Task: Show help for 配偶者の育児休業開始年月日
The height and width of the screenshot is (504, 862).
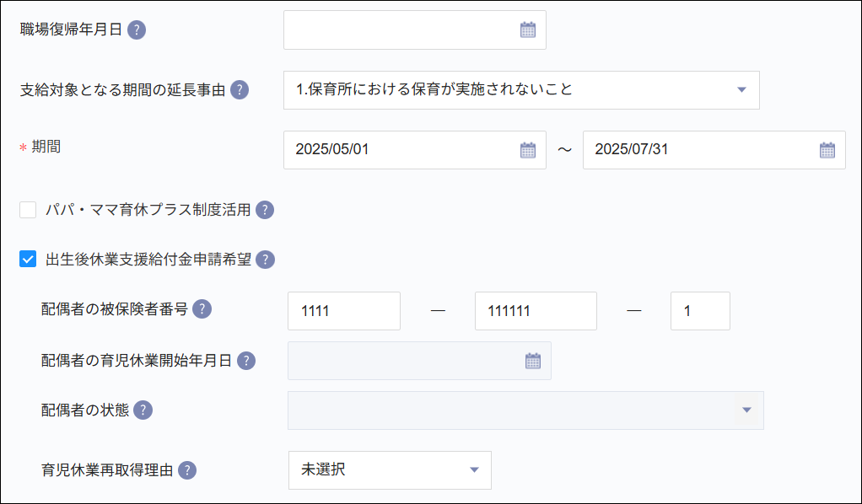Action: click(245, 360)
